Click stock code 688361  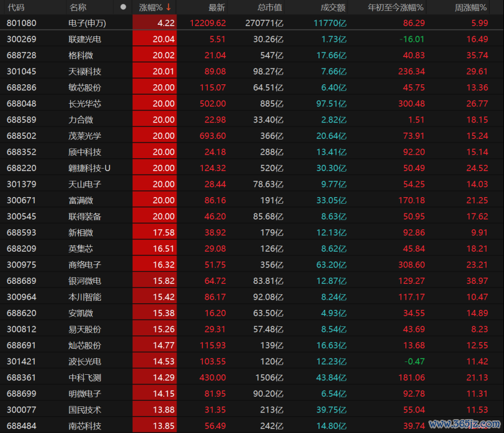(22, 377)
